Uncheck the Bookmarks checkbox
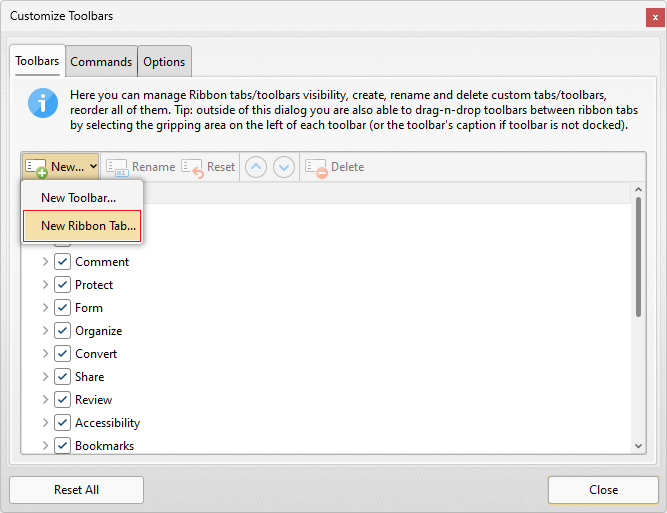The width and height of the screenshot is (667, 513). pyautogui.click(x=63, y=445)
